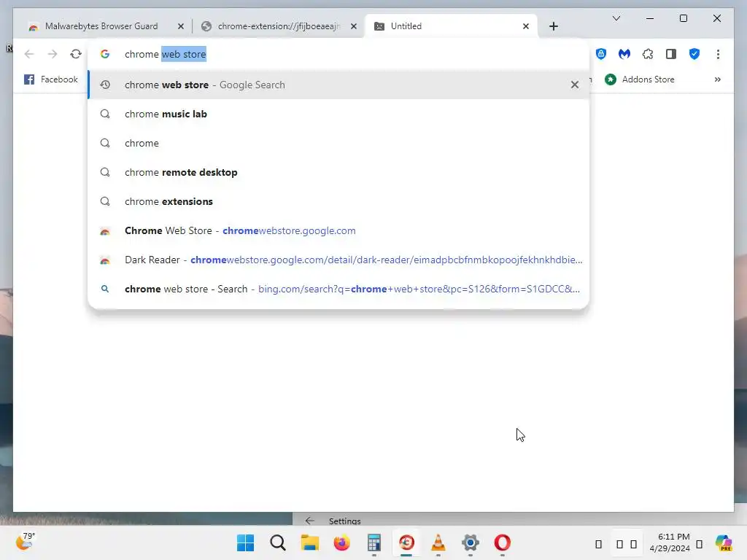
Task: Open the Bitwarden shield extension icon
Action: [x=601, y=54]
